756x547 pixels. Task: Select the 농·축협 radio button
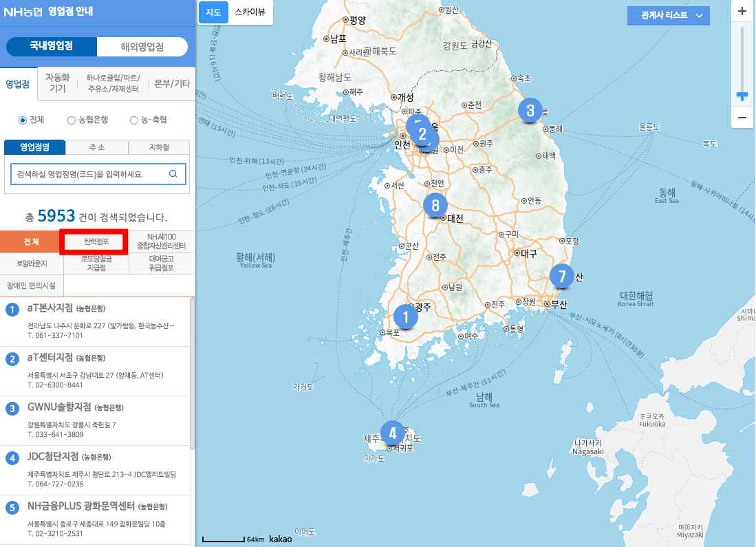[134, 120]
